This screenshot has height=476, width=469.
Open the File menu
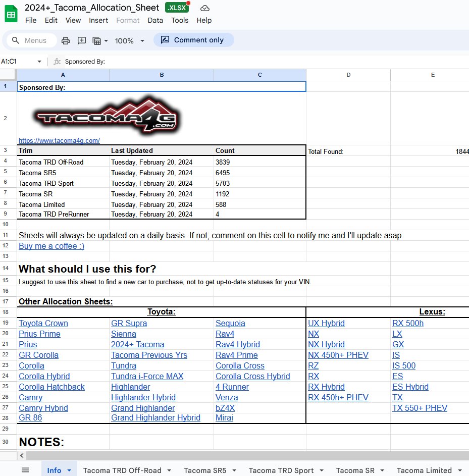[x=31, y=20]
